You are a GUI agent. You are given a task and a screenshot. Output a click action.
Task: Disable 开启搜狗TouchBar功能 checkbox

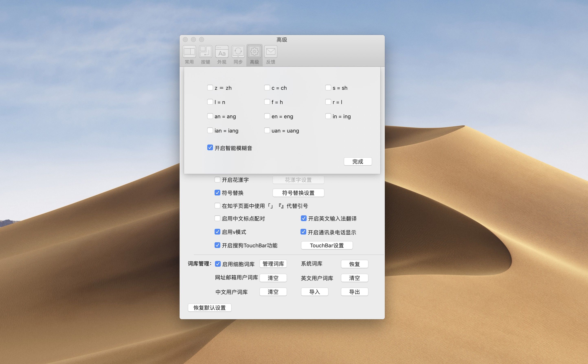click(217, 245)
